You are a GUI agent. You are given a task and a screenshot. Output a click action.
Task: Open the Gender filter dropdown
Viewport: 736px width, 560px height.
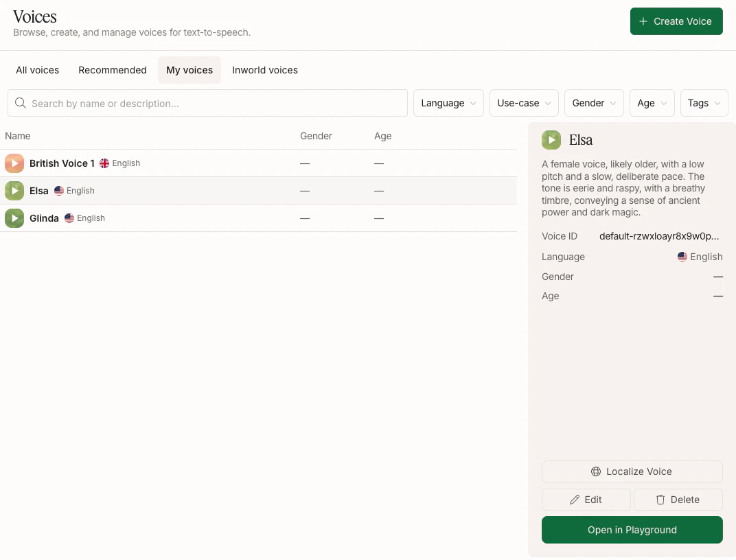[x=594, y=103]
